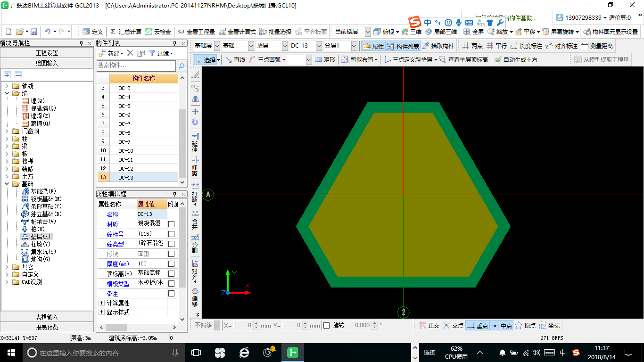The image size is (644, 362).
Task: Click the 局部三维 partial 3D tool
Action: (441, 32)
